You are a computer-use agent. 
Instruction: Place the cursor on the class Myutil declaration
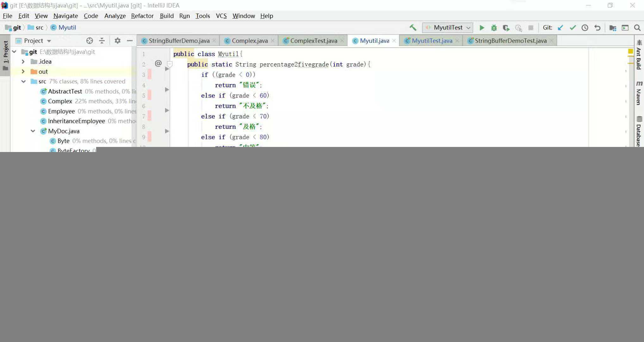[x=208, y=54]
